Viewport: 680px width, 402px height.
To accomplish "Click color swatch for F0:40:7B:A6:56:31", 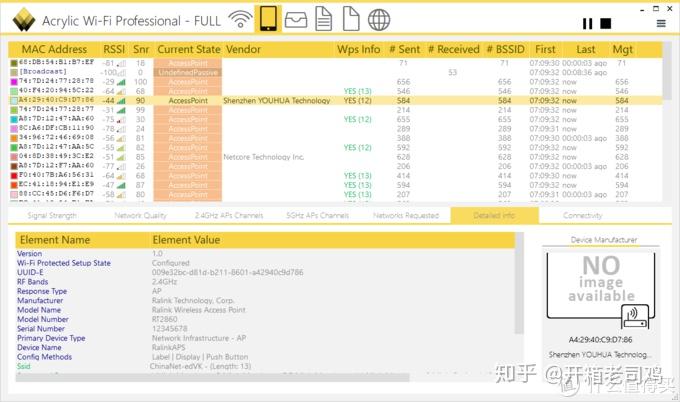I will 14,176.
